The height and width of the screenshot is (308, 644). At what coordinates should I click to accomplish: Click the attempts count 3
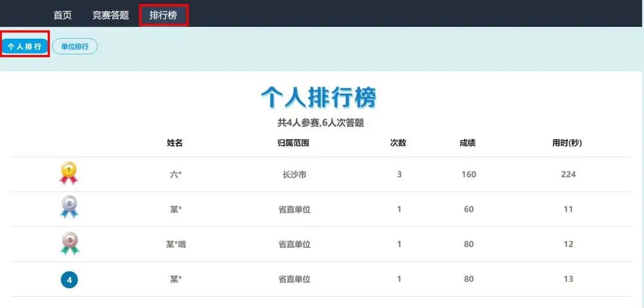pos(399,174)
